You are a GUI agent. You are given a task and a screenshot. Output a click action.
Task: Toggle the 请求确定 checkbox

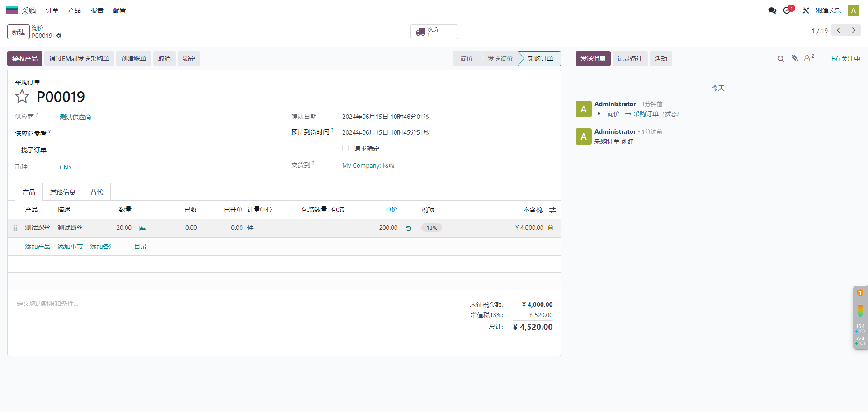point(345,149)
